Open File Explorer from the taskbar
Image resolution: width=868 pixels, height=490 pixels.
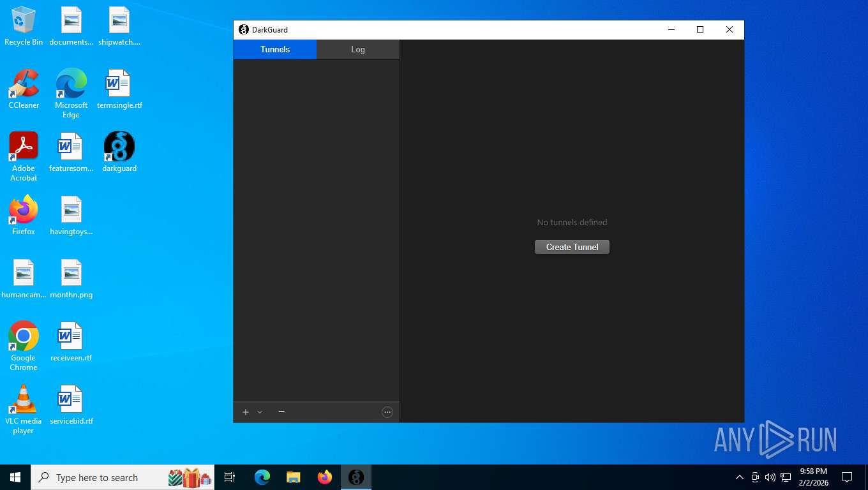pos(293,477)
